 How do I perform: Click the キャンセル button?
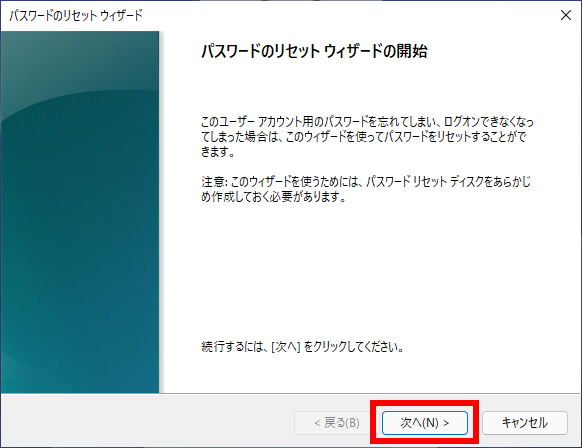point(525,423)
